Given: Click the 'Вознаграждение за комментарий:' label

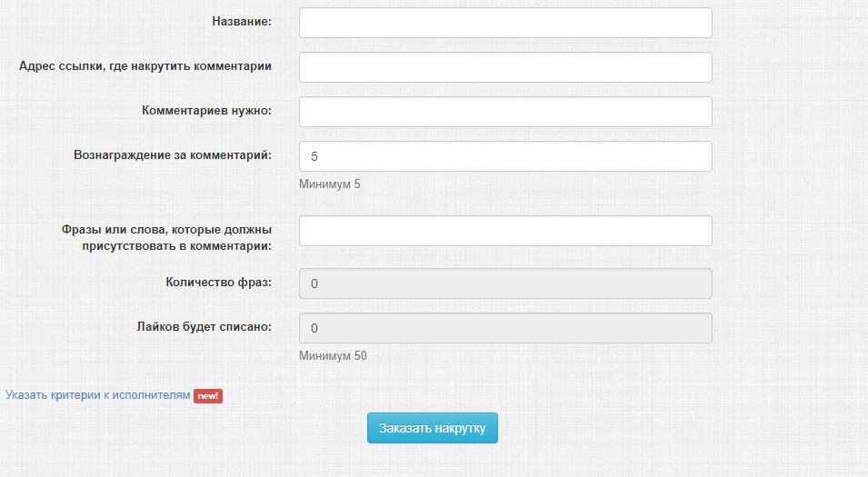Looking at the screenshot, I should tap(173, 154).
